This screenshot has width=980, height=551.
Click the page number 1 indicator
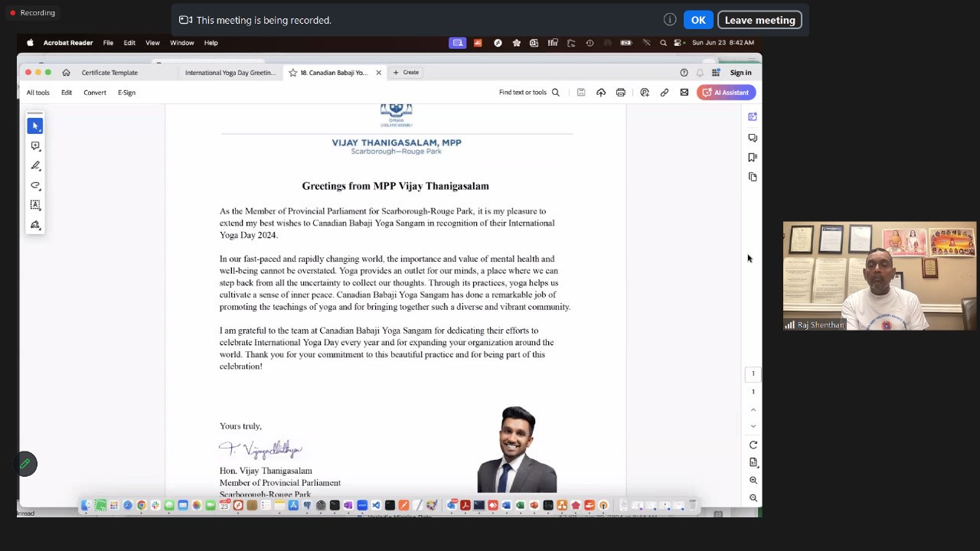point(753,374)
